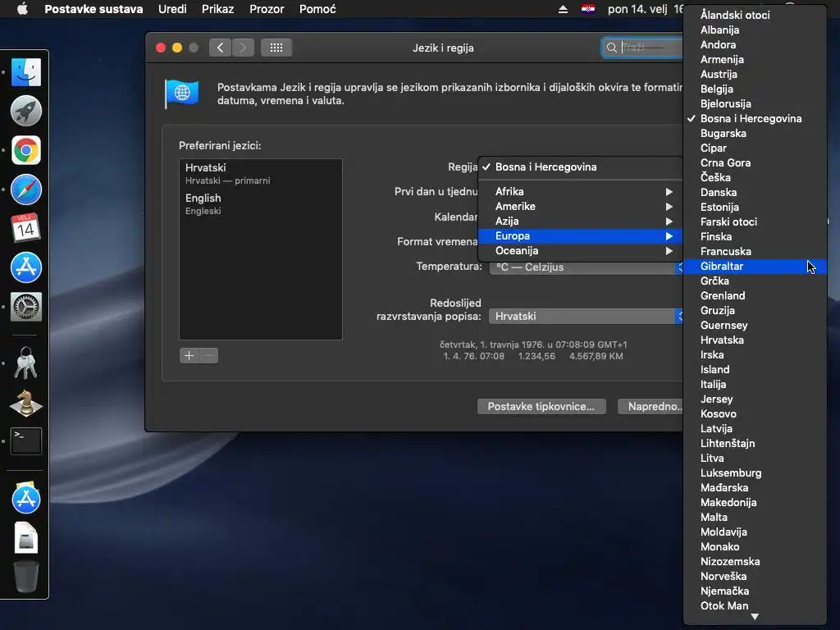Click the Croatian flag input menu
840x630 pixels.
[588, 9]
